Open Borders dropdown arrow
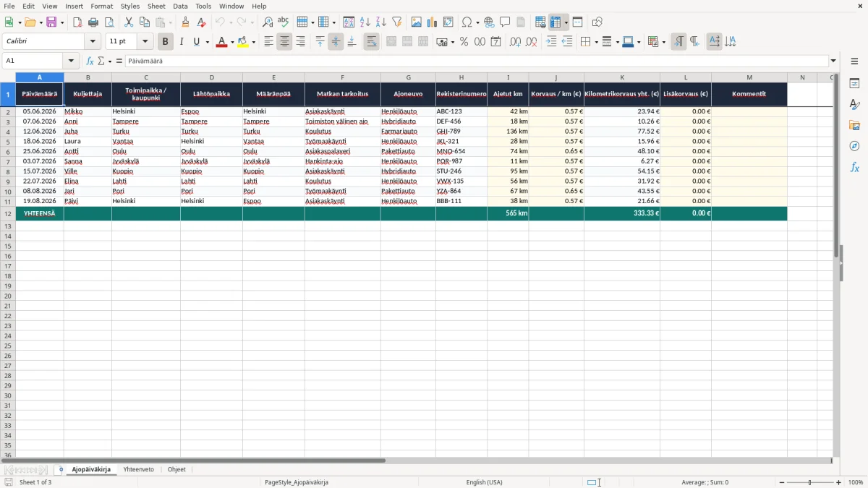The height and width of the screenshot is (488, 868). pyautogui.click(x=595, y=42)
